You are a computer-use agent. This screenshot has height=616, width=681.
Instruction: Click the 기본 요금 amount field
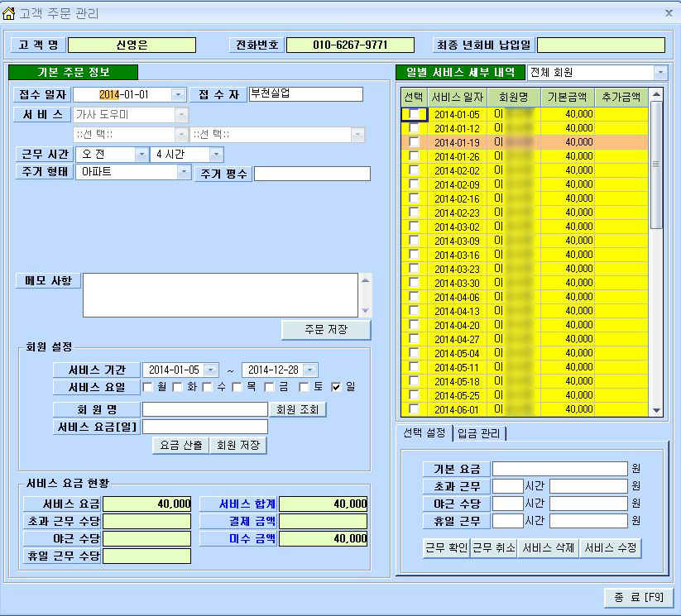click(x=560, y=469)
